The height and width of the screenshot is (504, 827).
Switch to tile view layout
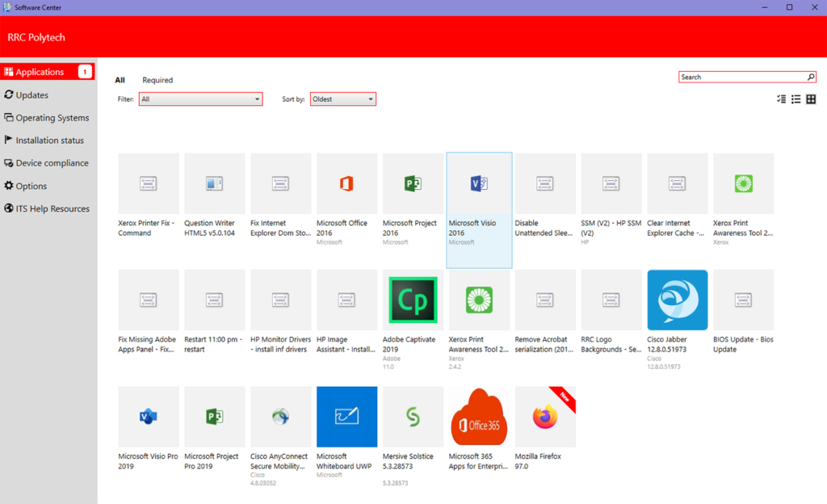pyautogui.click(x=812, y=99)
